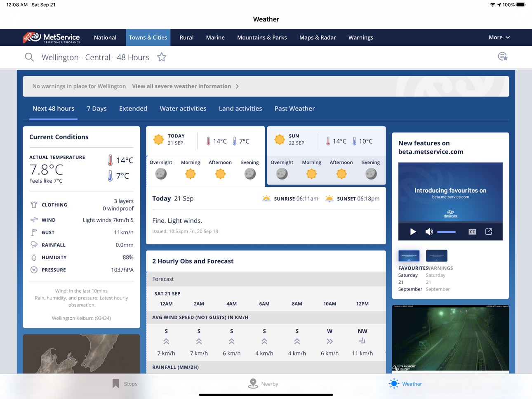
Task: Toggle closed captions on the video
Action: click(472, 231)
